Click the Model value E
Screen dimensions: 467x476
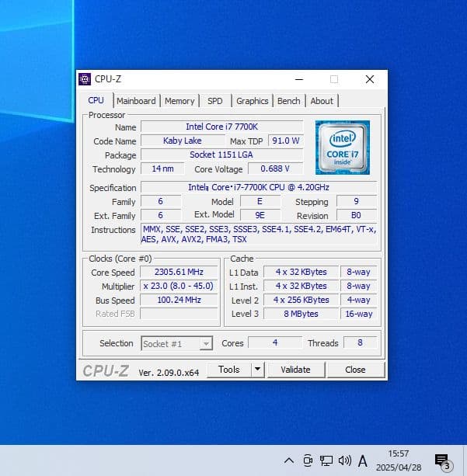260,201
